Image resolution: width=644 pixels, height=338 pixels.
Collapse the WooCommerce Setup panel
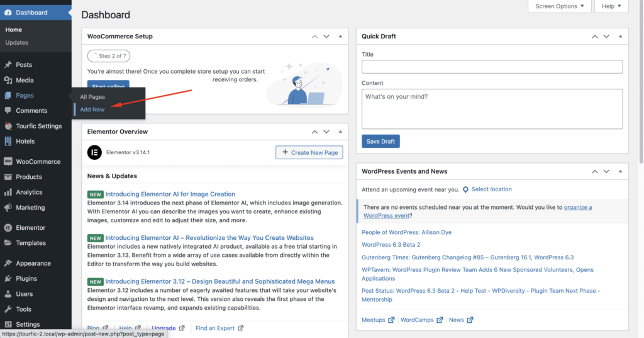(340, 36)
